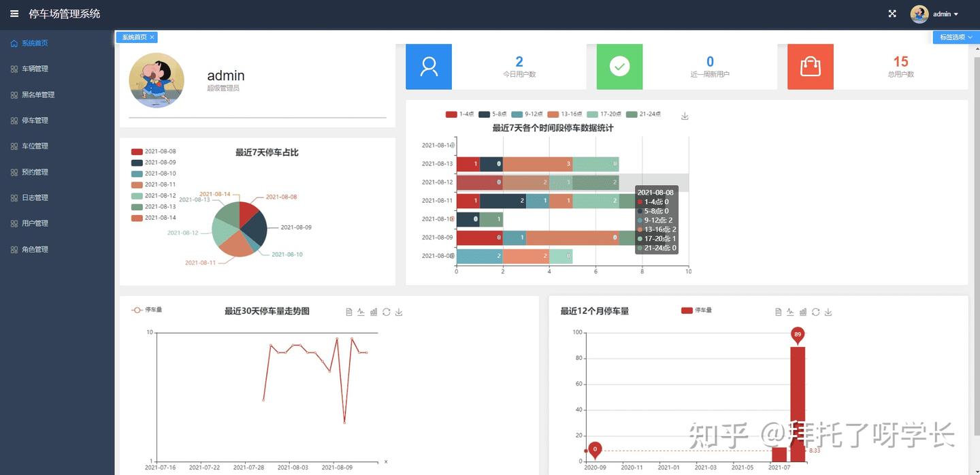Switch 30-day trend chart to bar type
This screenshot has width=980, height=475.
click(374, 312)
